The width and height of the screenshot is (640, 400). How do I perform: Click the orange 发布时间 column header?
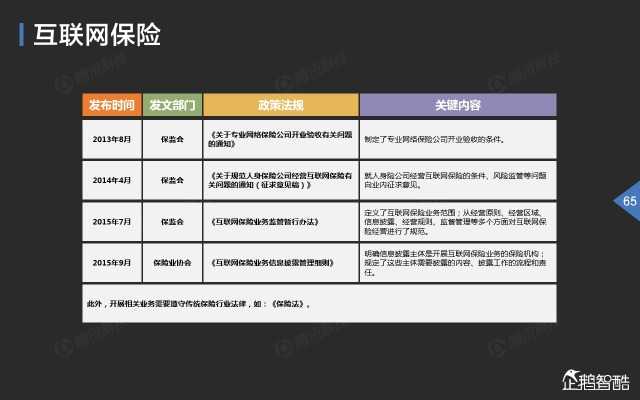(x=111, y=105)
